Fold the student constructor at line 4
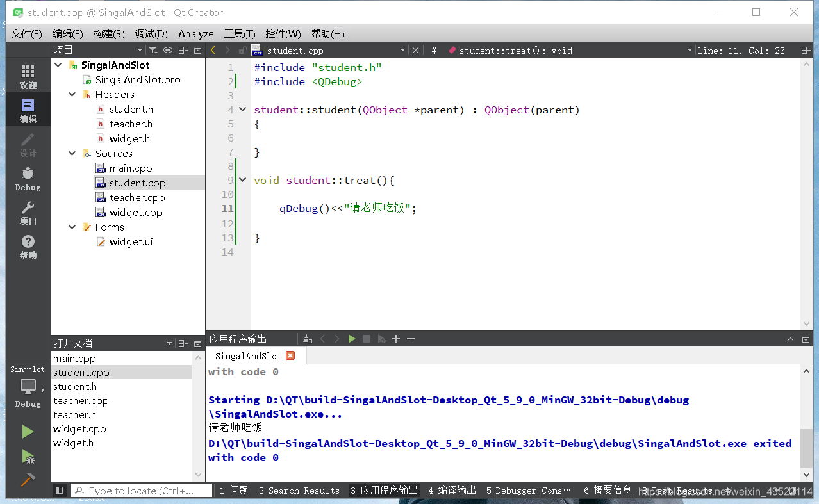 242,110
